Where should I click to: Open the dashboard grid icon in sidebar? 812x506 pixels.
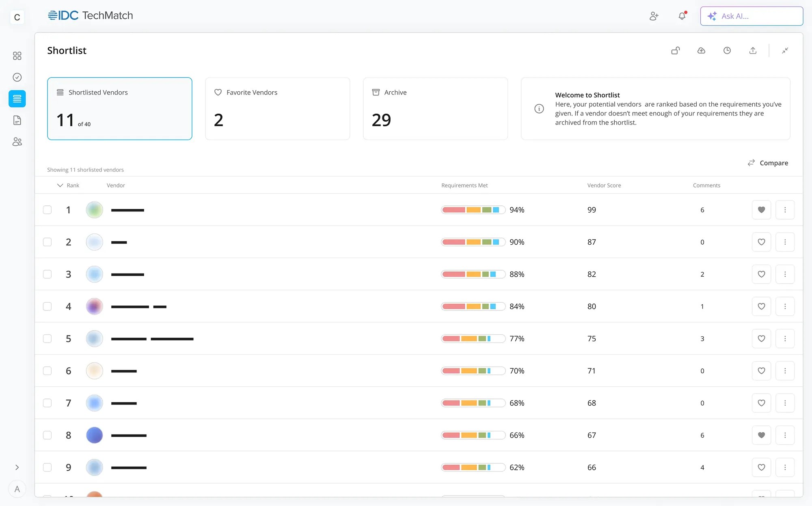(x=17, y=56)
